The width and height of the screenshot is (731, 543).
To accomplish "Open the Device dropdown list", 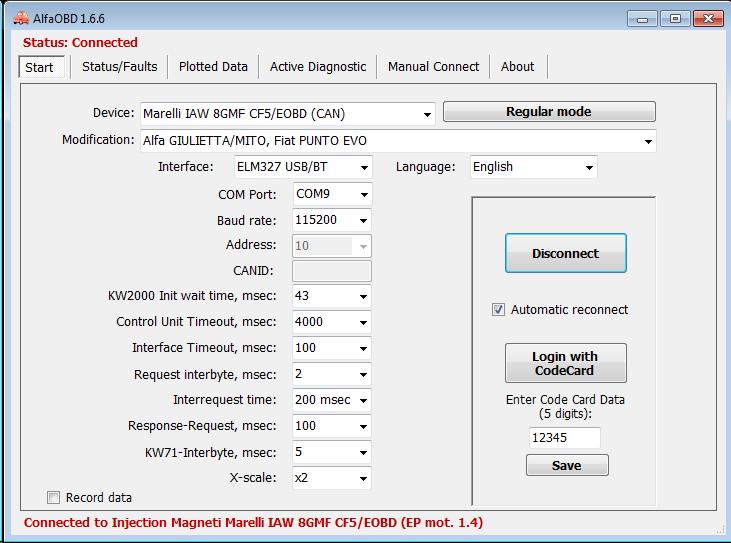I will click(x=428, y=114).
